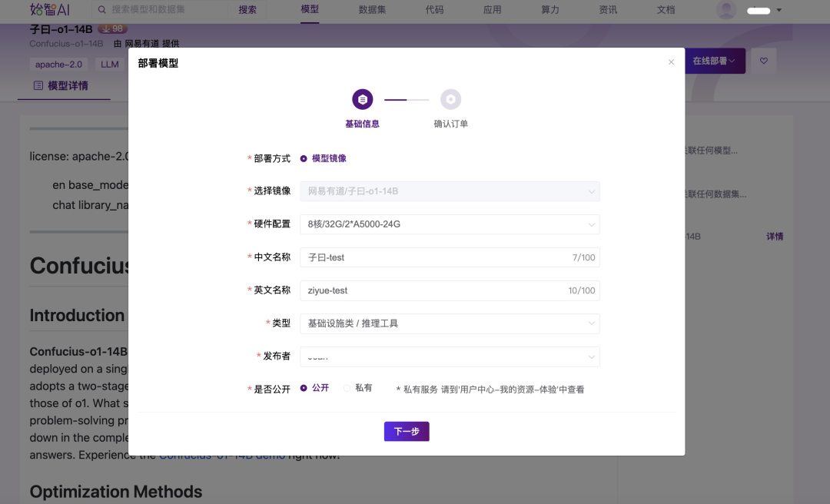Click the 详情 link
Screen dimensions: 830x504
(x=775, y=236)
